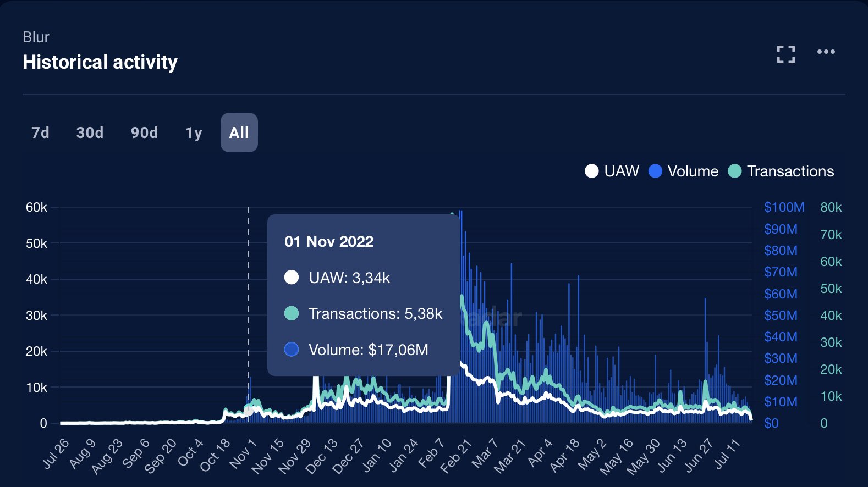Click the $100M volume axis label

[x=784, y=207]
